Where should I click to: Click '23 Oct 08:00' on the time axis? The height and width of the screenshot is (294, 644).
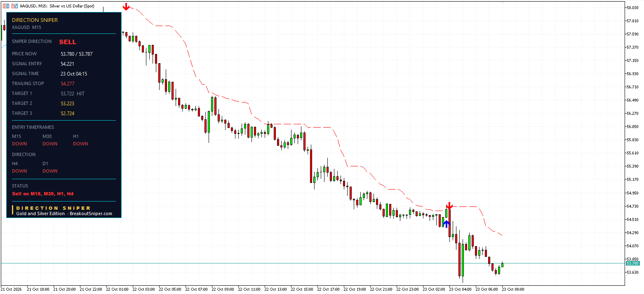(513, 289)
